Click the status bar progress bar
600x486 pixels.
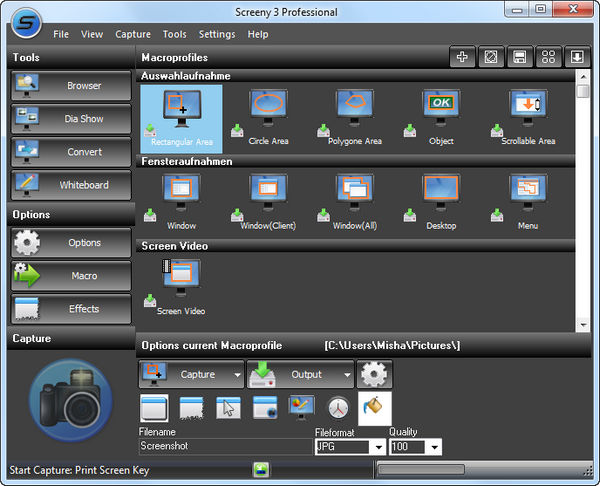(x=421, y=470)
